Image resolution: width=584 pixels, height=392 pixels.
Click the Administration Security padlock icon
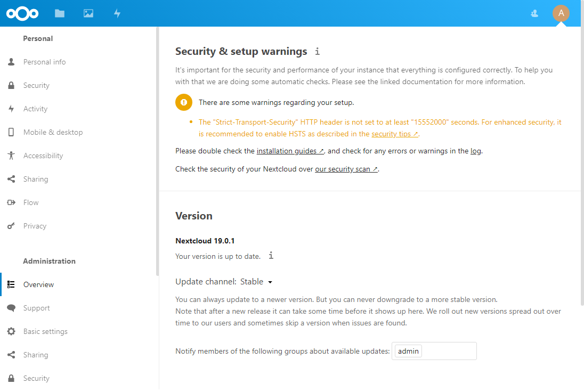[x=11, y=378]
